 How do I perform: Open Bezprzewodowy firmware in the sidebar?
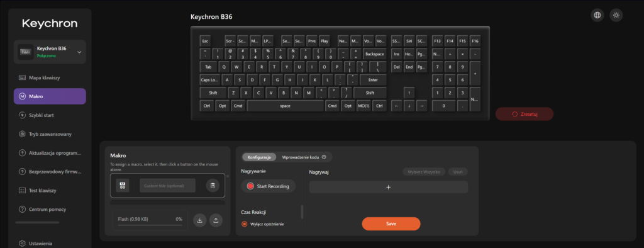(x=50, y=171)
